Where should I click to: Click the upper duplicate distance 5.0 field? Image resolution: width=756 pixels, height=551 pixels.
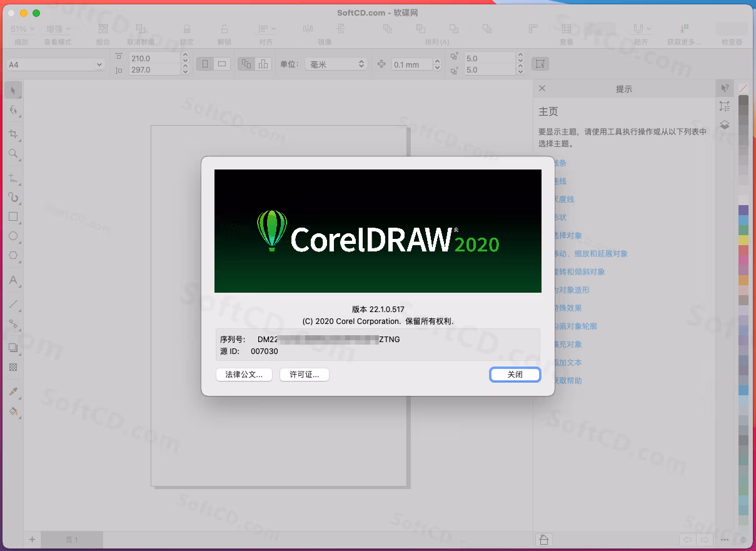click(490, 58)
